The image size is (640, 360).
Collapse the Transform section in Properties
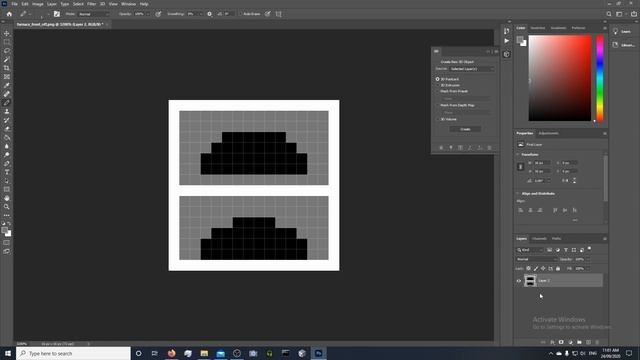518,155
